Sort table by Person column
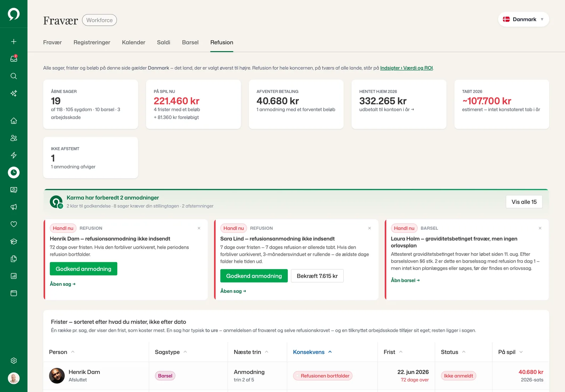 click(62, 352)
